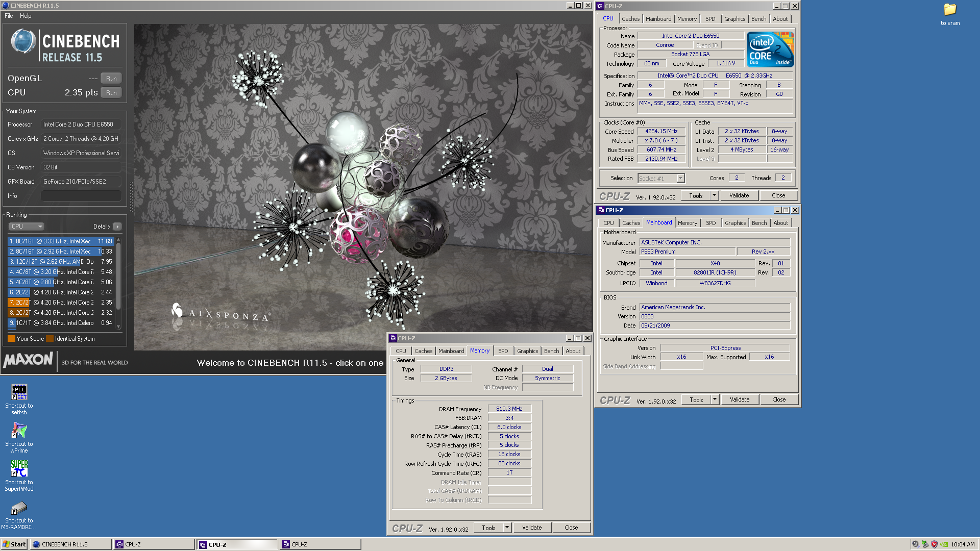Open the CPU ranking type dropdown
This screenshot has width=980, height=551.
tap(26, 227)
